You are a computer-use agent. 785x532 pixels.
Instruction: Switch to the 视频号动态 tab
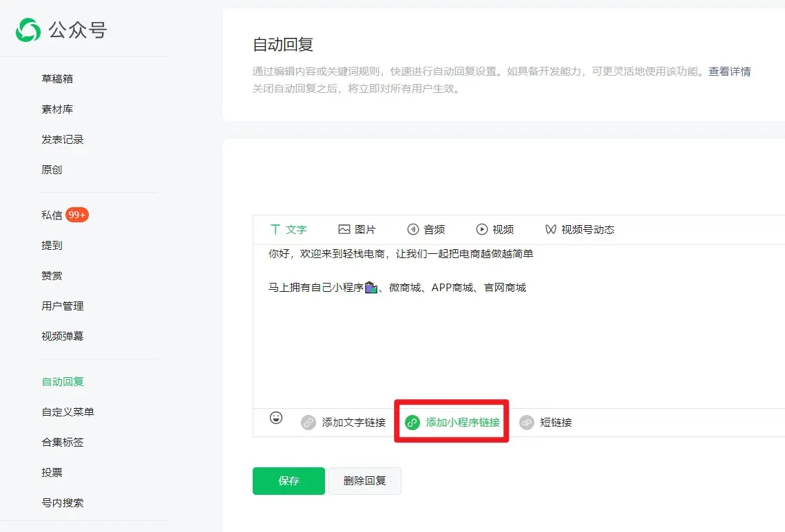(580, 229)
